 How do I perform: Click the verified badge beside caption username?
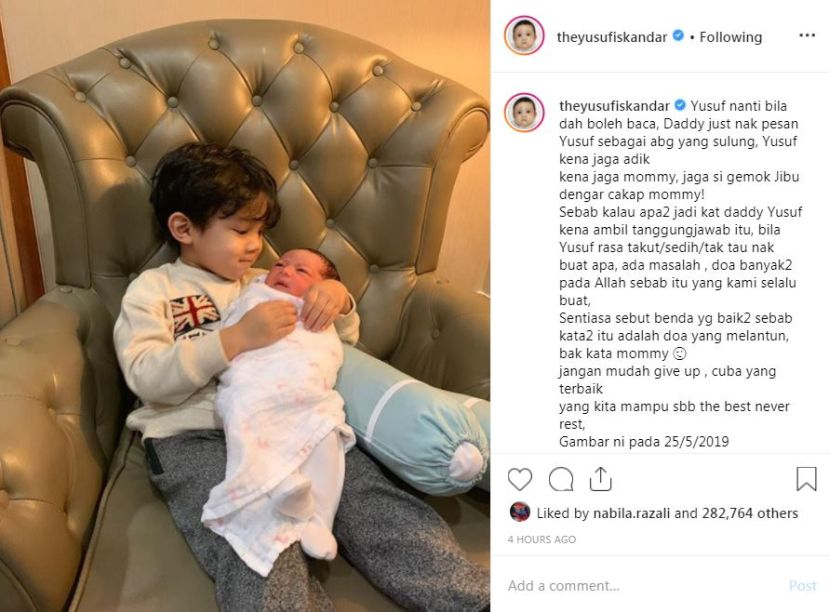point(680,105)
